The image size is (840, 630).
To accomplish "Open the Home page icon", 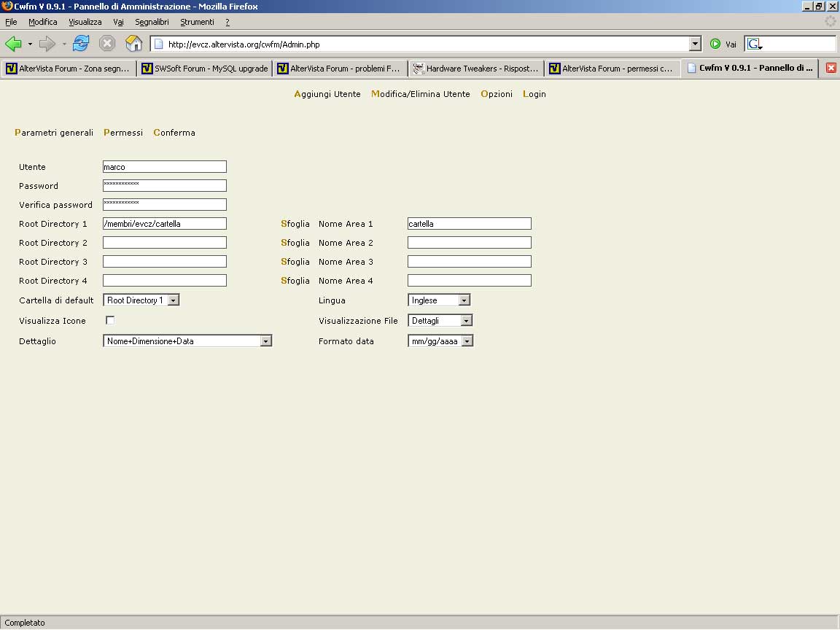I will point(133,44).
